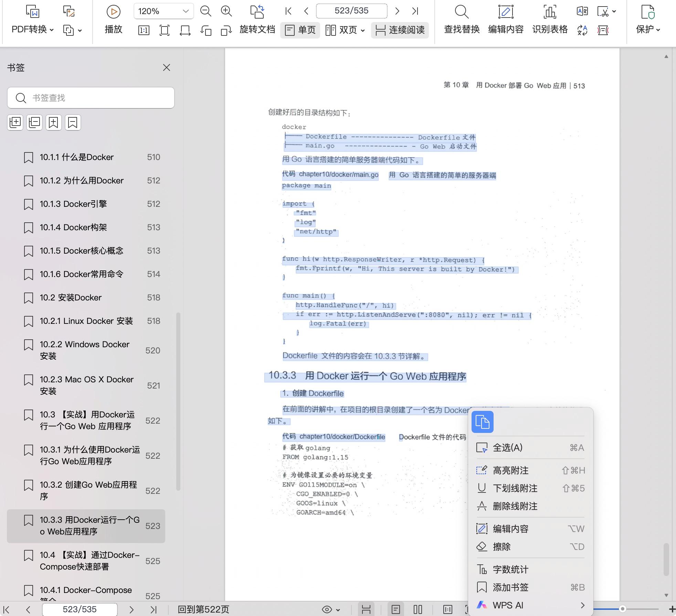Open bookmark 10.2.1 Linux Docker 安装
The width and height of the screenshot is (676, 616).
[x=86, y=321]
